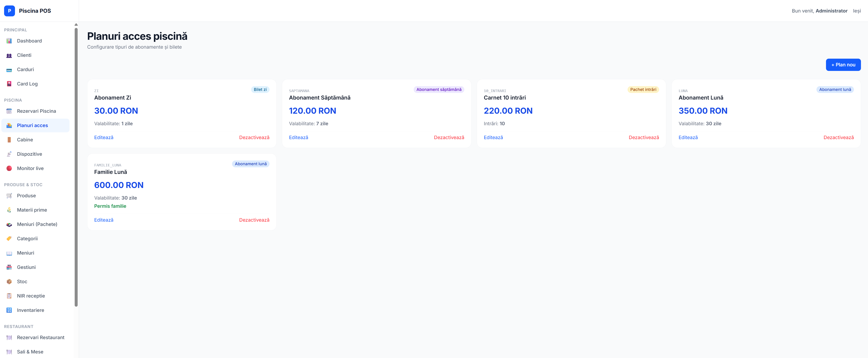The width and height of the screenshot is (868, 358).
Task: Click the Abonament săptămână badge
Action: 439,89
